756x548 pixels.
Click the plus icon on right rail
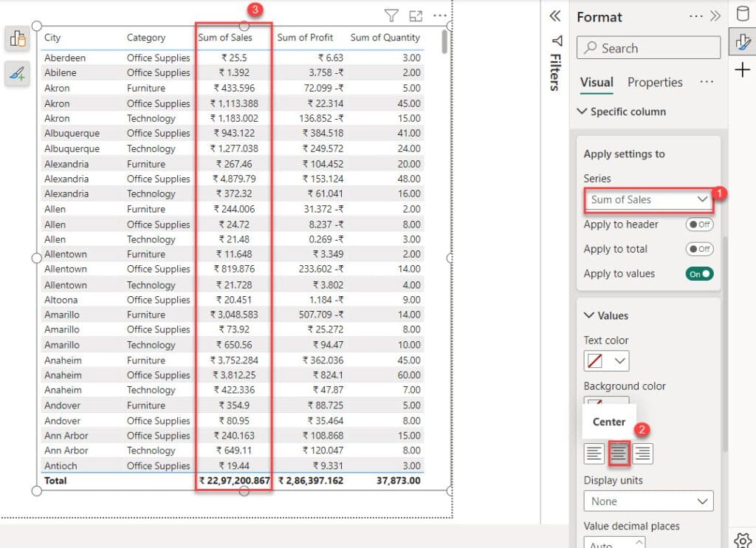coord(743,70)
